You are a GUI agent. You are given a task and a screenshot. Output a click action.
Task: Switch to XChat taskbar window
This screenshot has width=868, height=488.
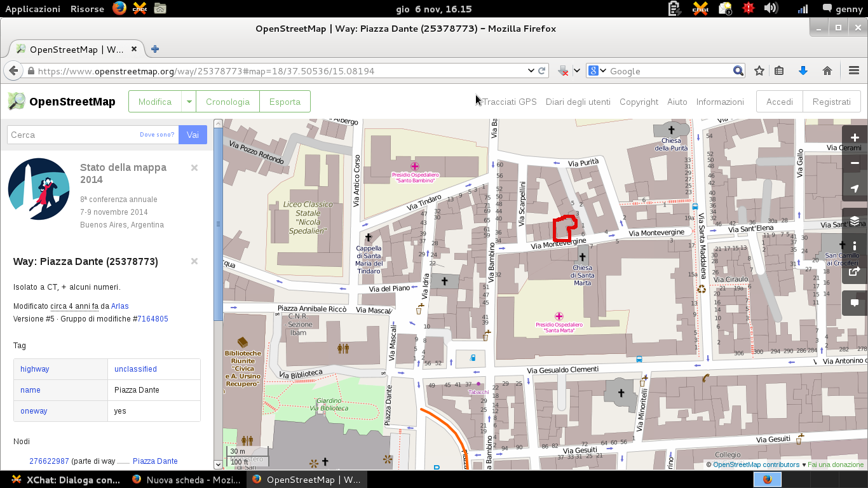[x=65, y=480]
